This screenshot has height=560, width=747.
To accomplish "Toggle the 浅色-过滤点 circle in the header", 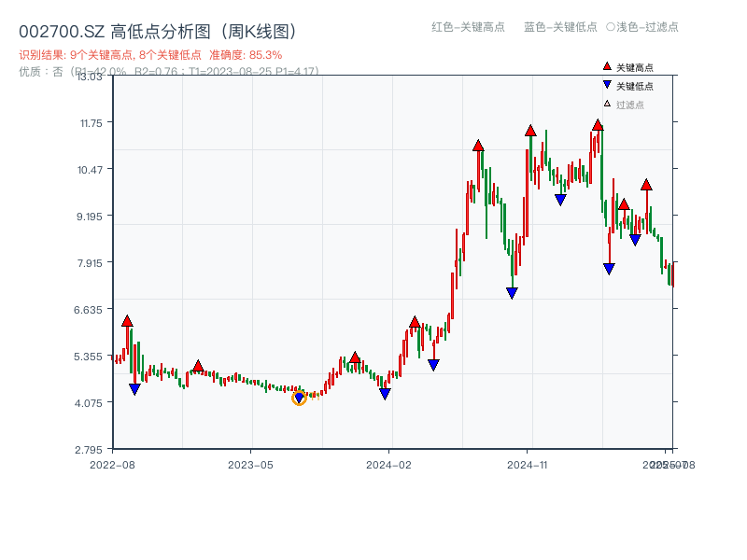I will tap(611, 27).
